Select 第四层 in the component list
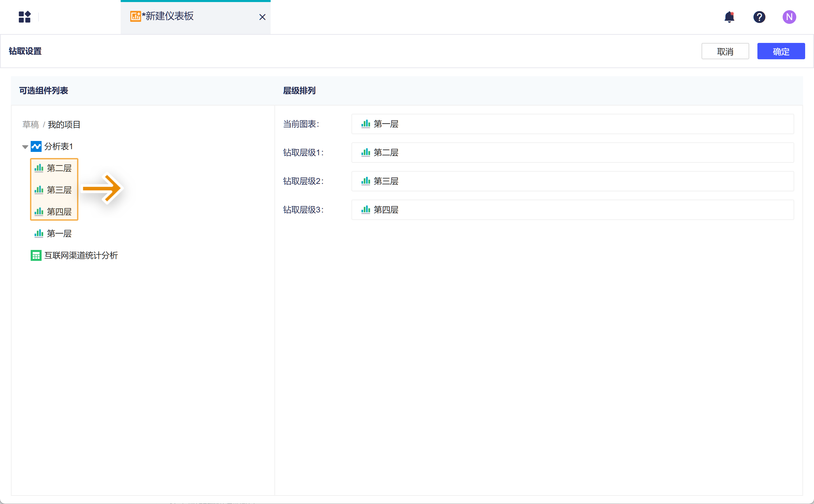 point(59,212)
